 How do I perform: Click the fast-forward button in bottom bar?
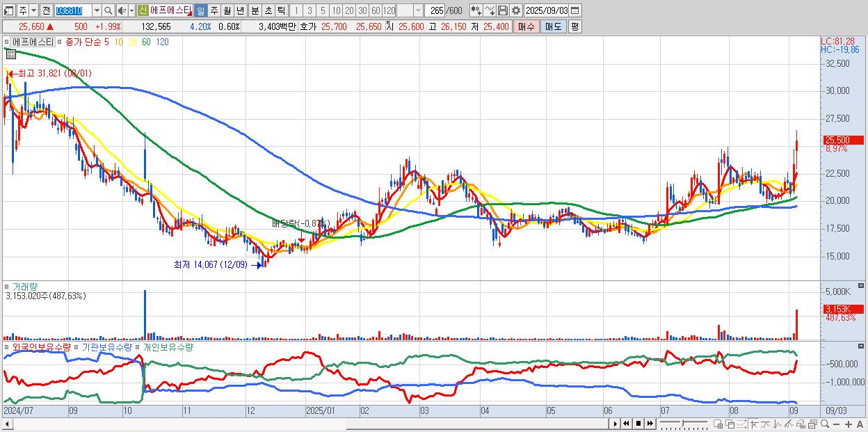pyautogui.click(x=650, y=424)
